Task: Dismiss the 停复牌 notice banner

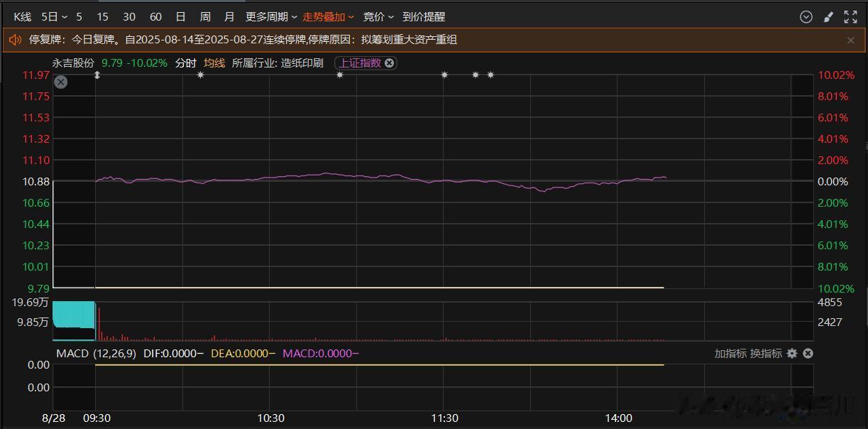Action: tap(850, 40)
